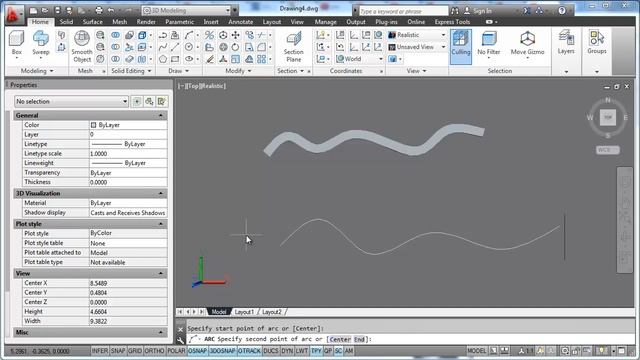640x360 pixels.
Task: Expand the Modeling panel dropdown
Action: (x=37, y=71)
